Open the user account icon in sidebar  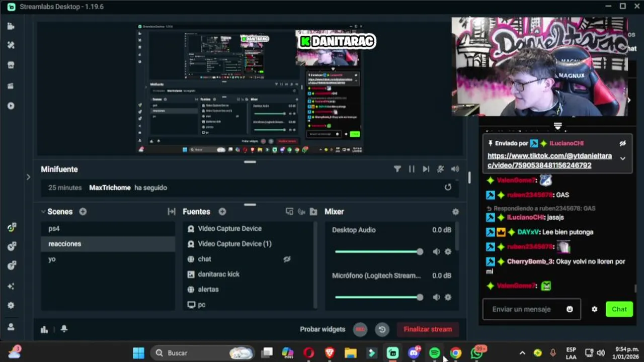[x=11, y=327]
